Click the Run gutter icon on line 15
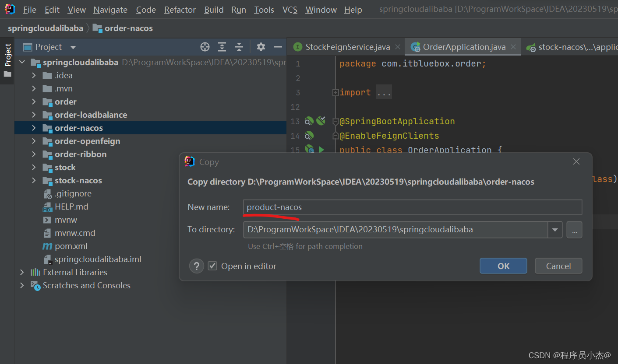 tap(321, 150)
